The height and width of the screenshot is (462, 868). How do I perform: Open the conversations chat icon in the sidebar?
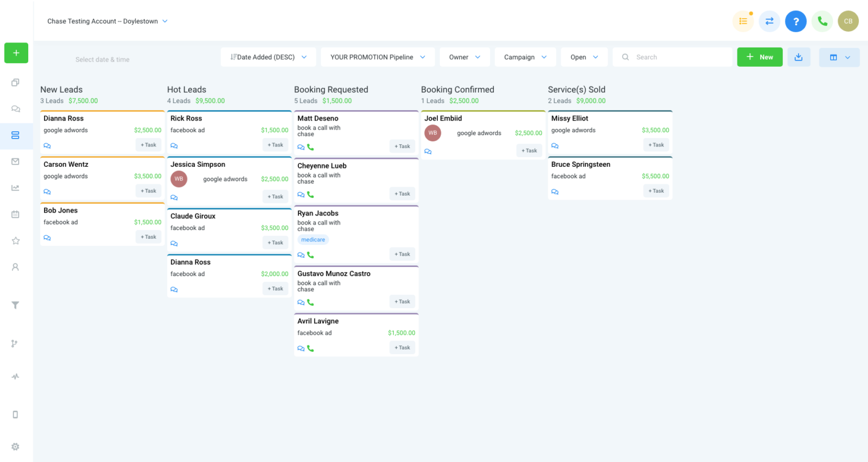16,109
